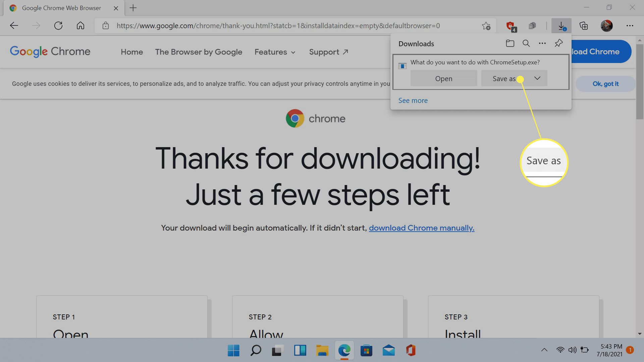
Task: Click the STEP 1 Open card
Action: [122, 317]
